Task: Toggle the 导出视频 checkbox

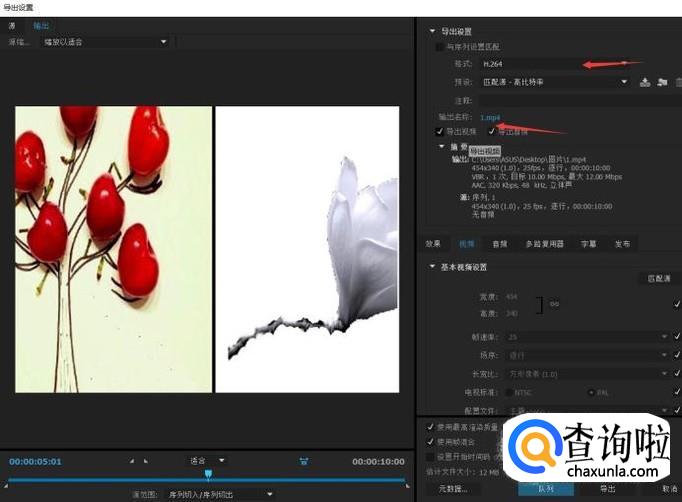Action: click(440, 131)
